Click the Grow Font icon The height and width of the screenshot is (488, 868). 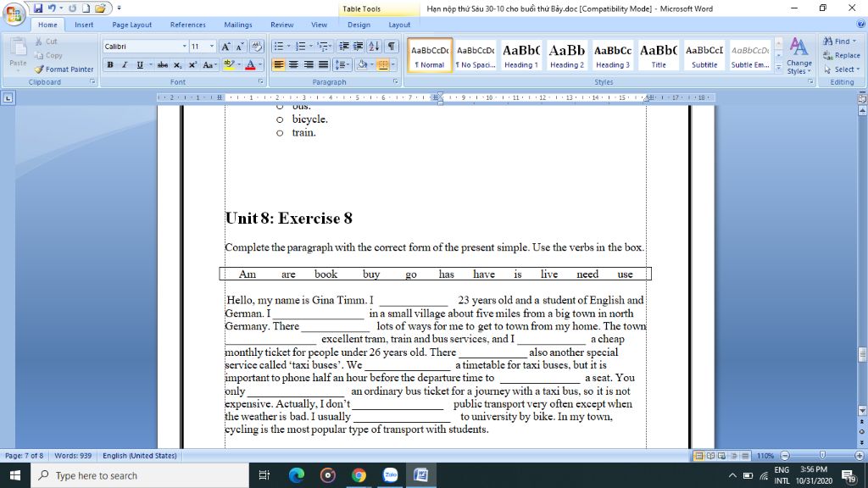tap(225, 47)
